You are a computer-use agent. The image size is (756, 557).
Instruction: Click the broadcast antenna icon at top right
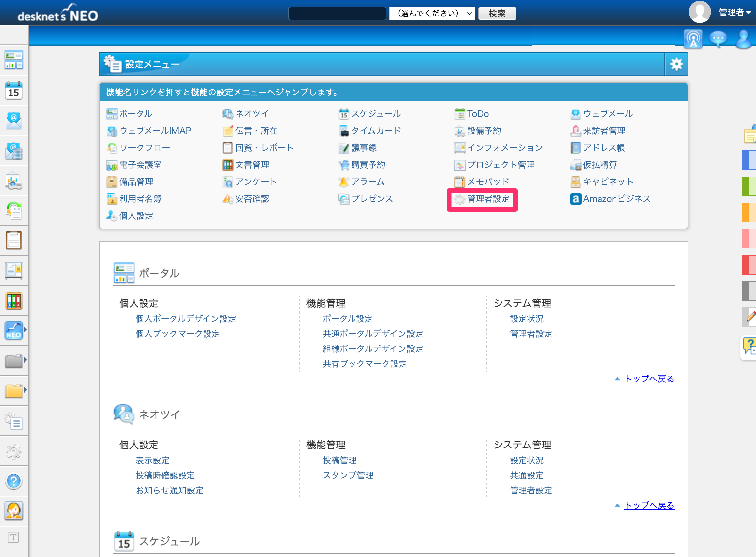point(693,39)
